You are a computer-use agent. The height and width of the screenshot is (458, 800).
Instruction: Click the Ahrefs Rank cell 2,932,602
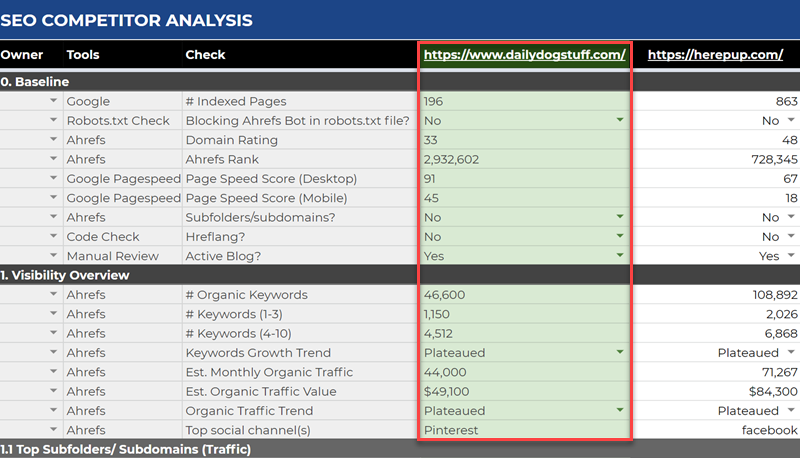coord(520,159)
